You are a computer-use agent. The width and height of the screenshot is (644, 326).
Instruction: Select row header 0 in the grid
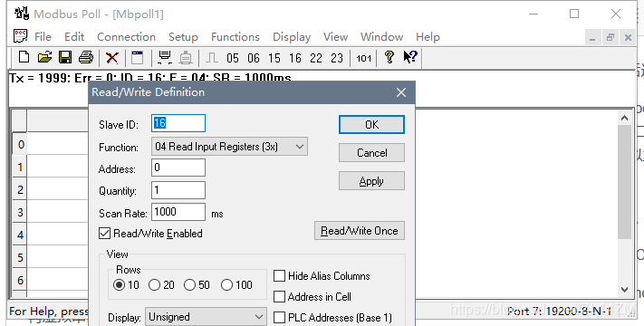20,145
